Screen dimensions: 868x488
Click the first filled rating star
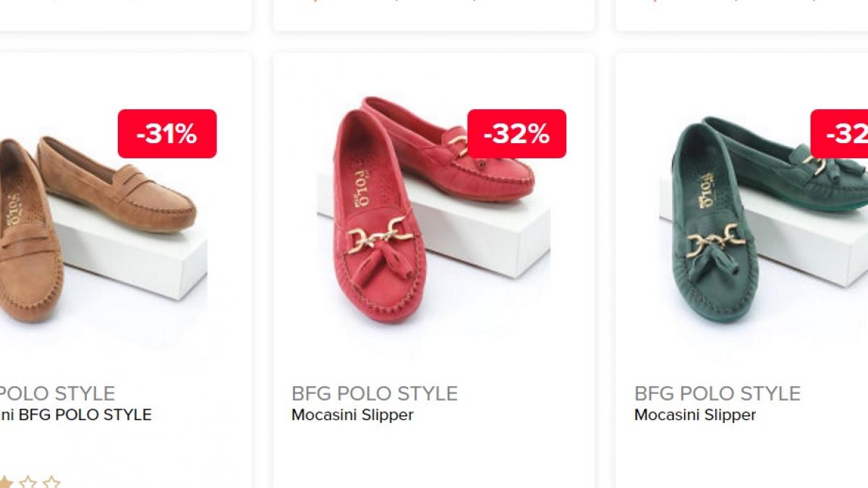[4, 483]
